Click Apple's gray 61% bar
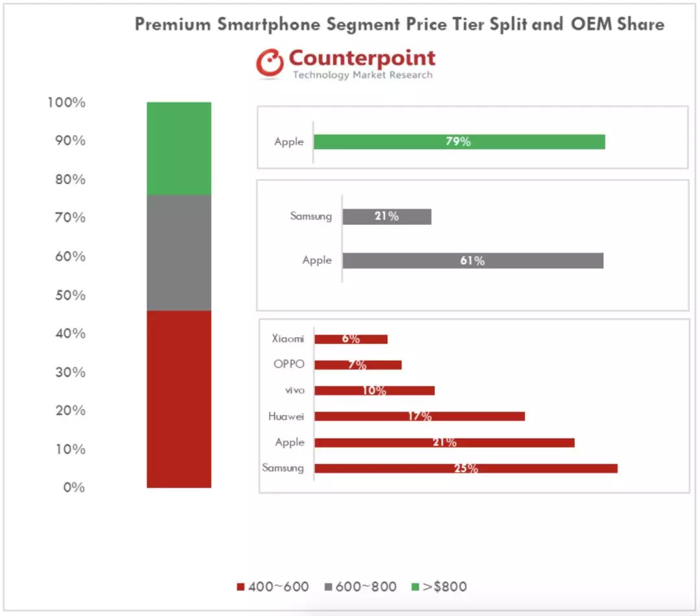Screen dimensions: 700x616 (x=472, y=261)
